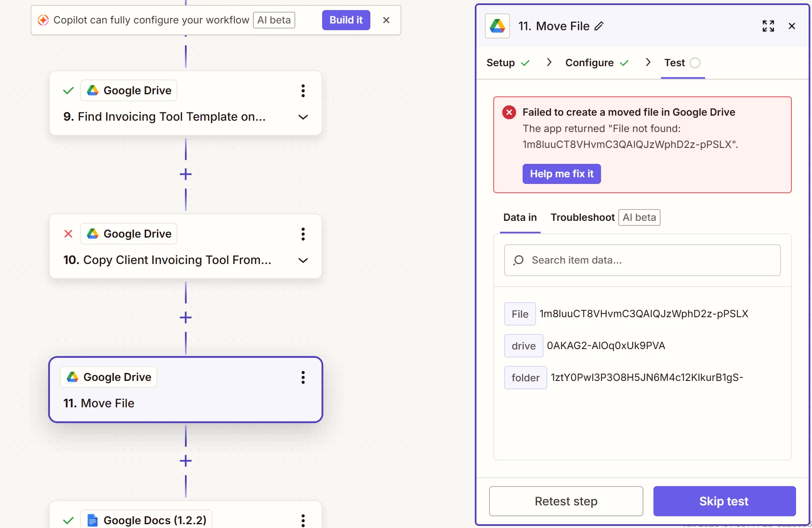Click the Skip test button

(x=724, y=501)
